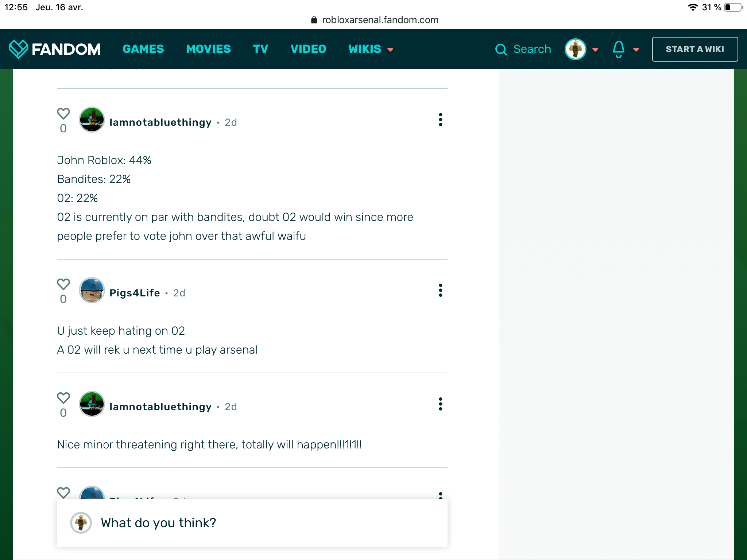747x560 pixels.
Task: Like the John Roblox 44% comment
Action: click(63, 114)
